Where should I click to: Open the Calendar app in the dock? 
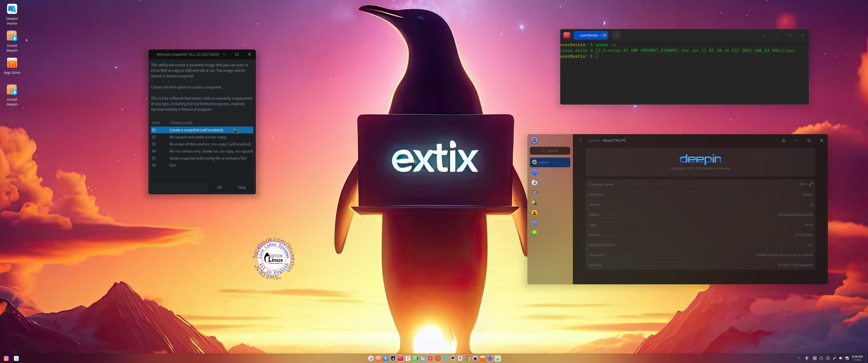(x=408, y=358)
